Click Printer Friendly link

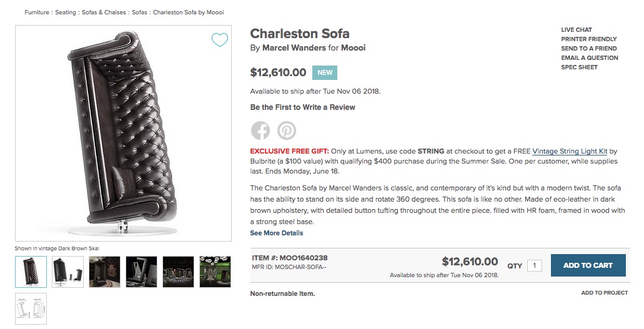[588, 39]
